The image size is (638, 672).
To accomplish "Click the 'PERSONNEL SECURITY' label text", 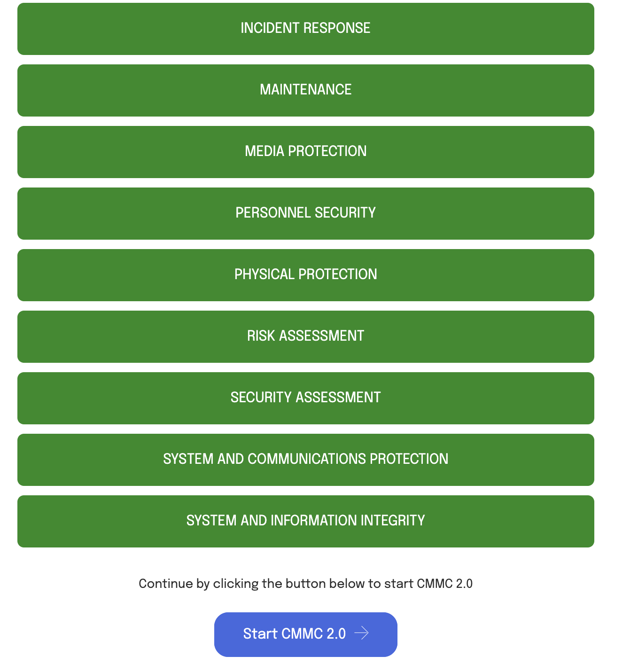I will point(305,213).
